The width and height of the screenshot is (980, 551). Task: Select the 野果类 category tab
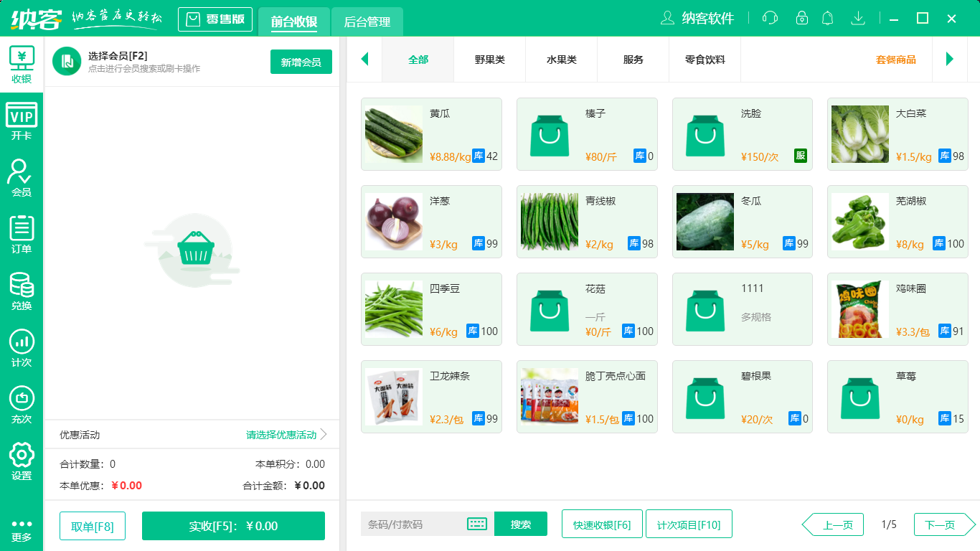pos(490,60)
